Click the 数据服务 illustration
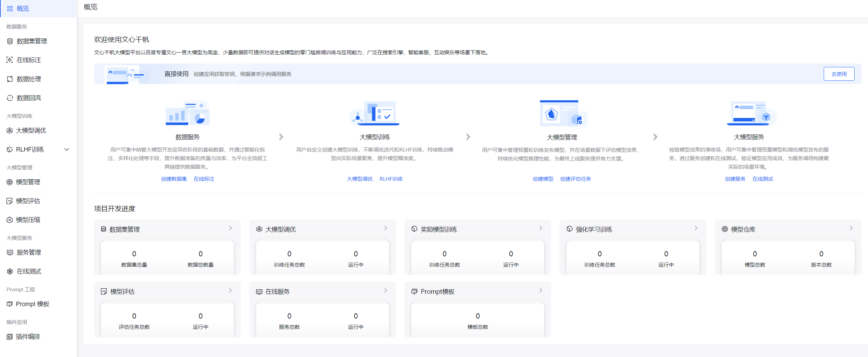This screenshot has height=357, width=868. 187,113
